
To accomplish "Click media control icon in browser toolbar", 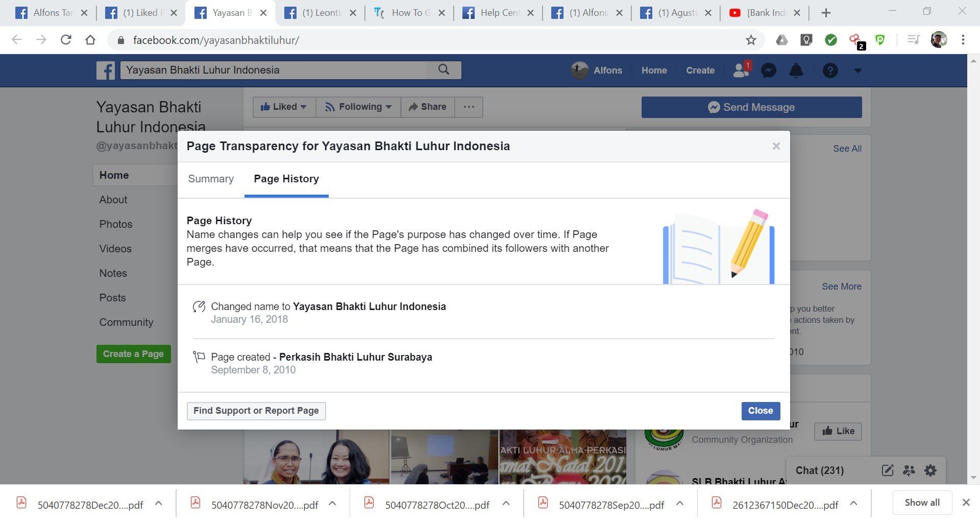I will pyautogui.click(x=914, y=40).
